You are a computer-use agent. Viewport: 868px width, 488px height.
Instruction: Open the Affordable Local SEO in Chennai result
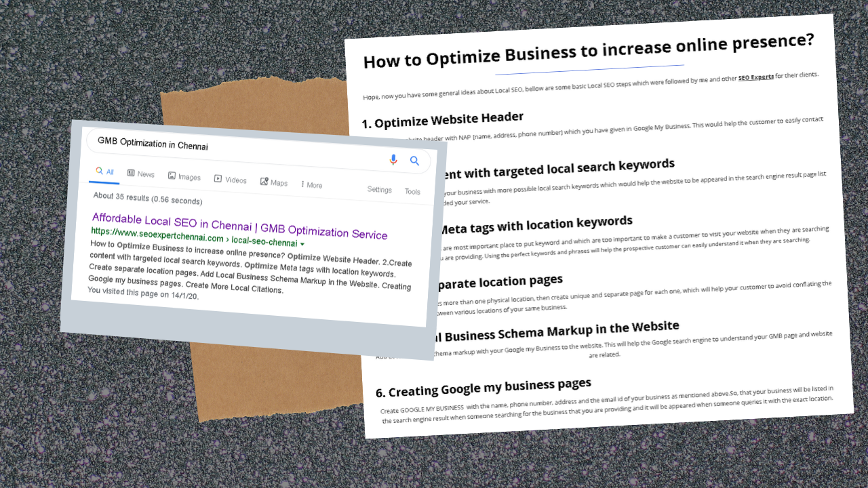click(239, 226)
